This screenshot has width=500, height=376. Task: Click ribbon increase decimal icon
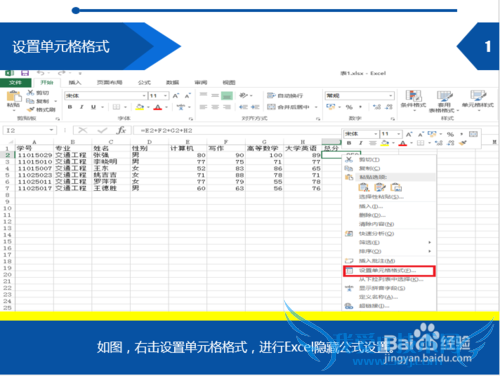pos(377,107)
